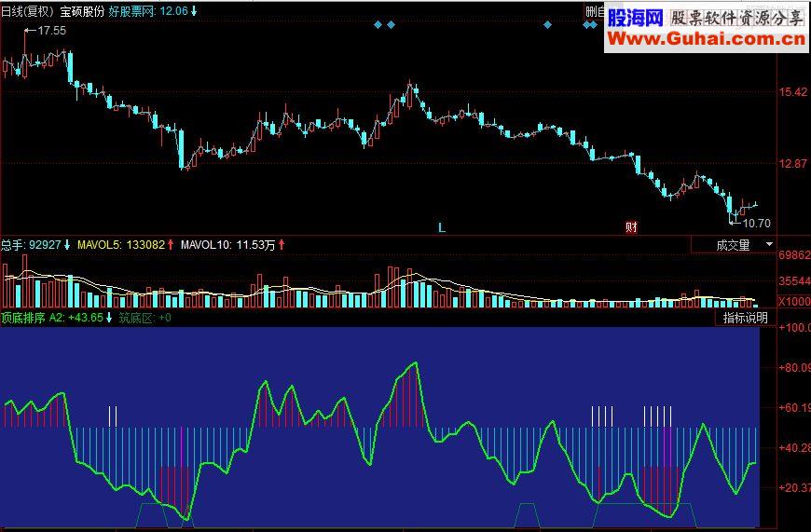
Task: Click the blue L marker below candlesticks
Action: [x=442, y=227]
